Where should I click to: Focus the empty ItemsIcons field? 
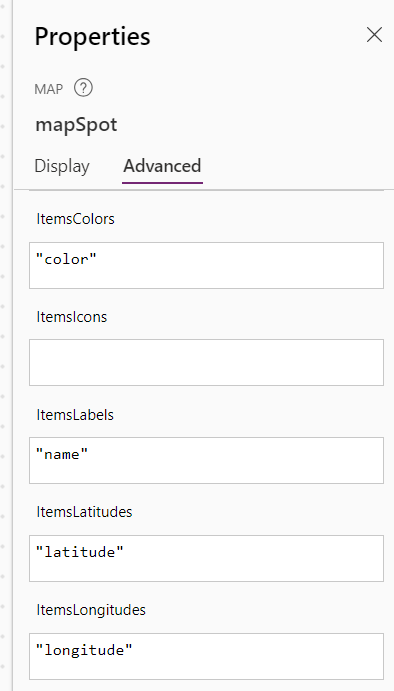206,362
